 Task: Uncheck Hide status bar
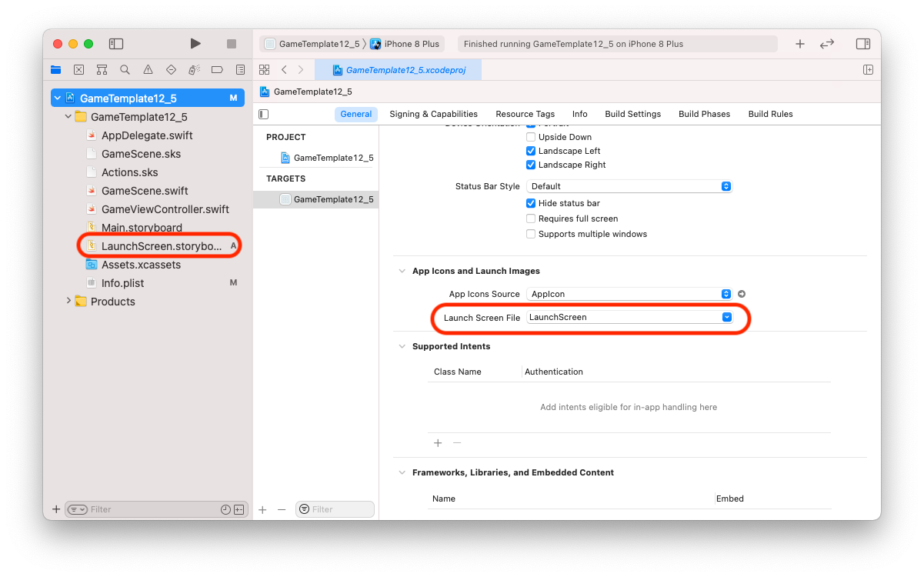point(531,203)
